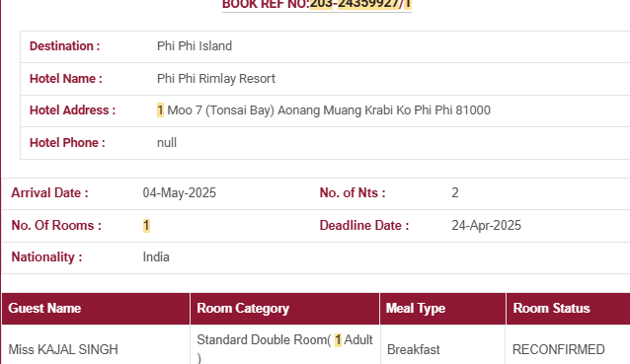
Task: Click guest name Miss KAJAL SINGH
Action: 63,349
